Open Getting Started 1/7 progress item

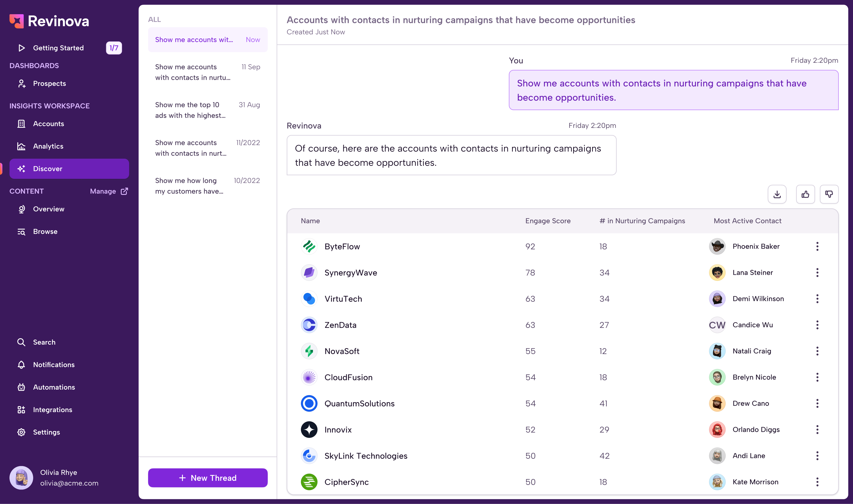click(58, 48)
